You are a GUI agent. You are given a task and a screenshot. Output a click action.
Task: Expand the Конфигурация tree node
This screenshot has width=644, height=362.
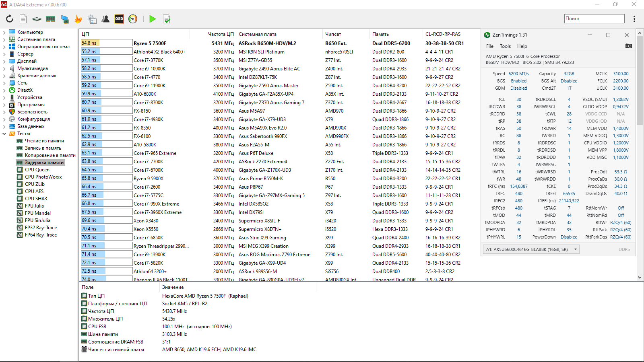click(x=4, y=119)
